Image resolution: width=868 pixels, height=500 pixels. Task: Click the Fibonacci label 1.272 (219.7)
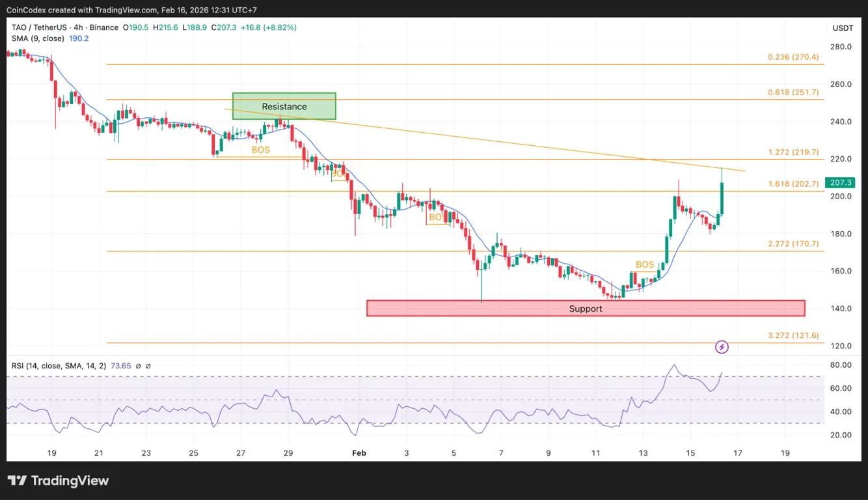click(x=793, y=152)
